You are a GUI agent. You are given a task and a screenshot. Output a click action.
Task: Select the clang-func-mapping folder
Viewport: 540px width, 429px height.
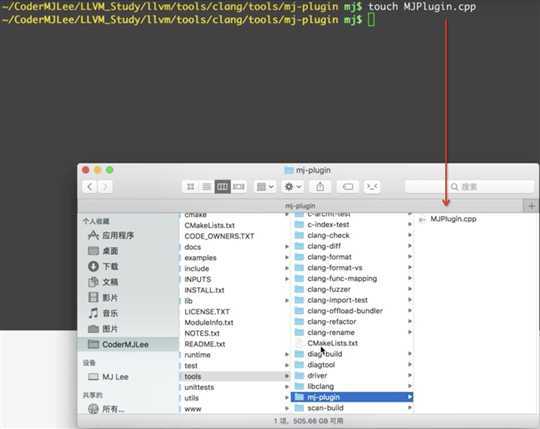coord(342,279)
